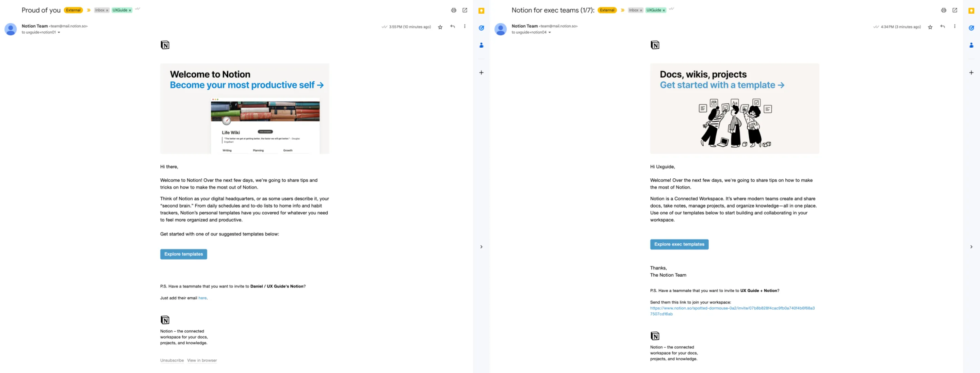Screen dimensions: 980x373
Task: Open the Life Wiki preview image
Action: point(265,126)
